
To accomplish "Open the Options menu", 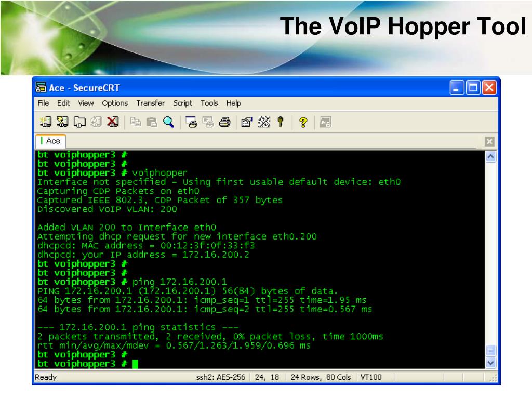I will [x=115, y=103].
